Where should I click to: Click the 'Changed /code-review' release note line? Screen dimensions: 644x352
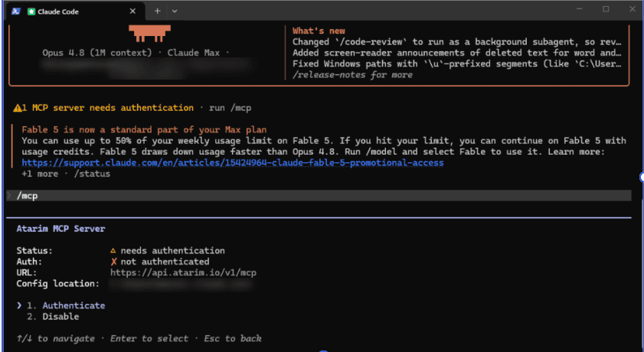(x=456, y=42)
